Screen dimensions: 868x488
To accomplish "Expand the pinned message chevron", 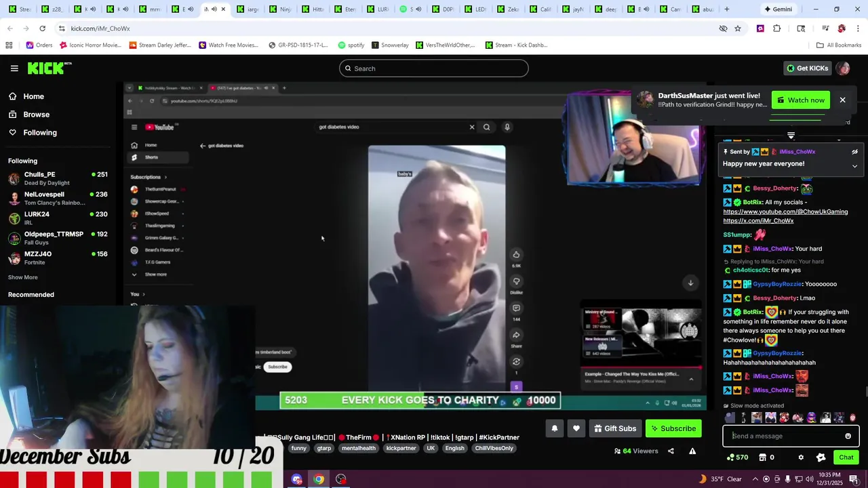I will click(854, 166).
